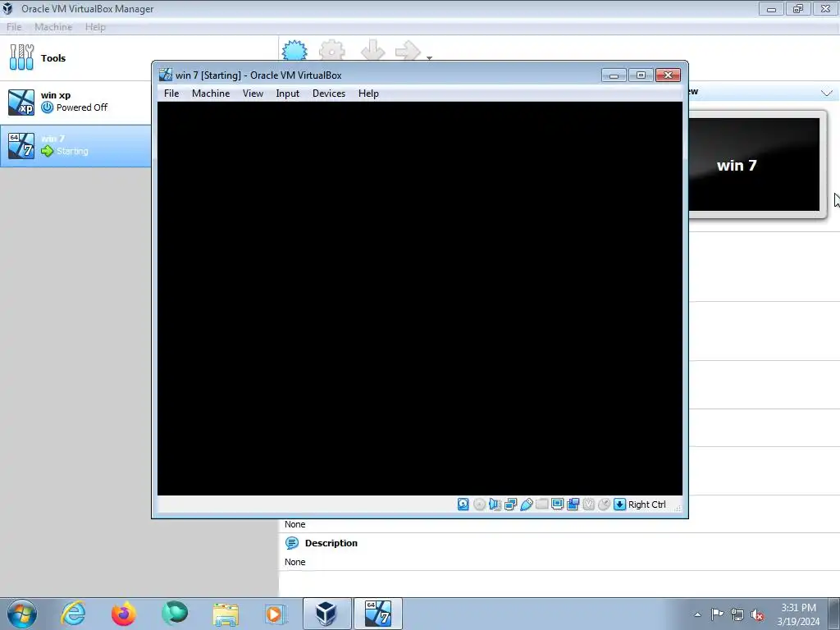This screenshot has height=630, width=840.
Task: Open the green globe browser taskbar icon
Action: pos(175,614)
